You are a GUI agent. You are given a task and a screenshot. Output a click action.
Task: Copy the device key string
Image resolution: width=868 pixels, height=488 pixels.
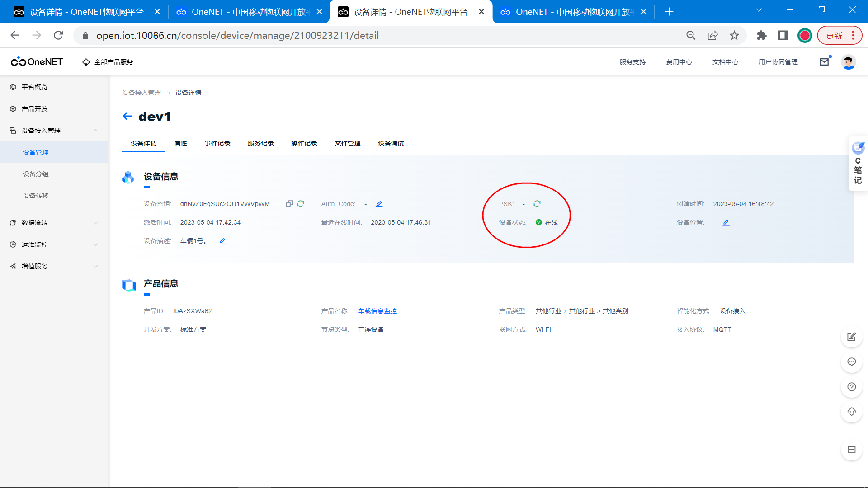click(289, 204)
